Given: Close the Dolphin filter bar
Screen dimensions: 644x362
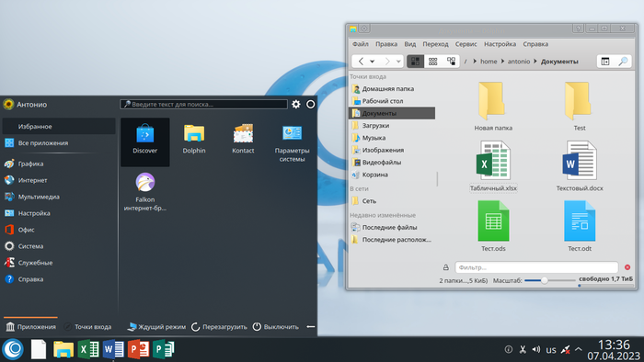Looking at the screenshot, I should click(x=627, y=267).
